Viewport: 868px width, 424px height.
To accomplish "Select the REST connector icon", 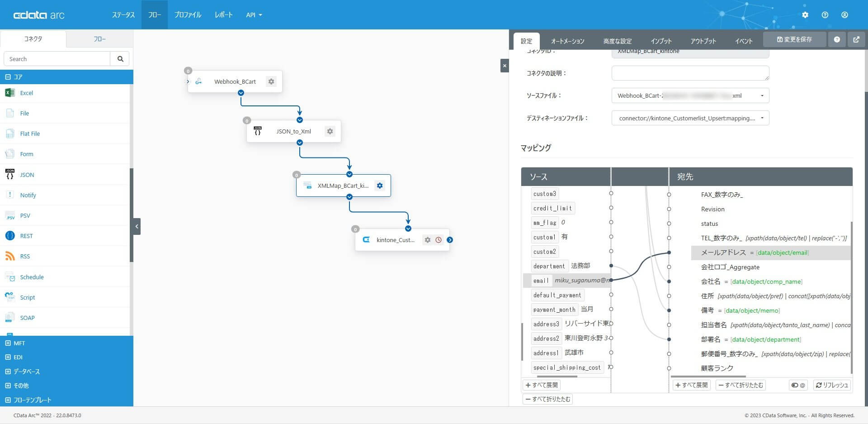I will click(10, 236).
